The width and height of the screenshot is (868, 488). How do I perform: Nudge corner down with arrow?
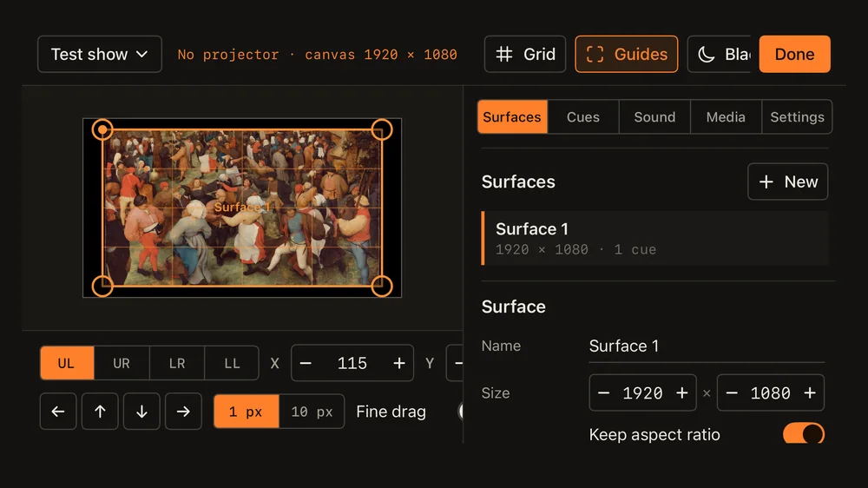141,412
